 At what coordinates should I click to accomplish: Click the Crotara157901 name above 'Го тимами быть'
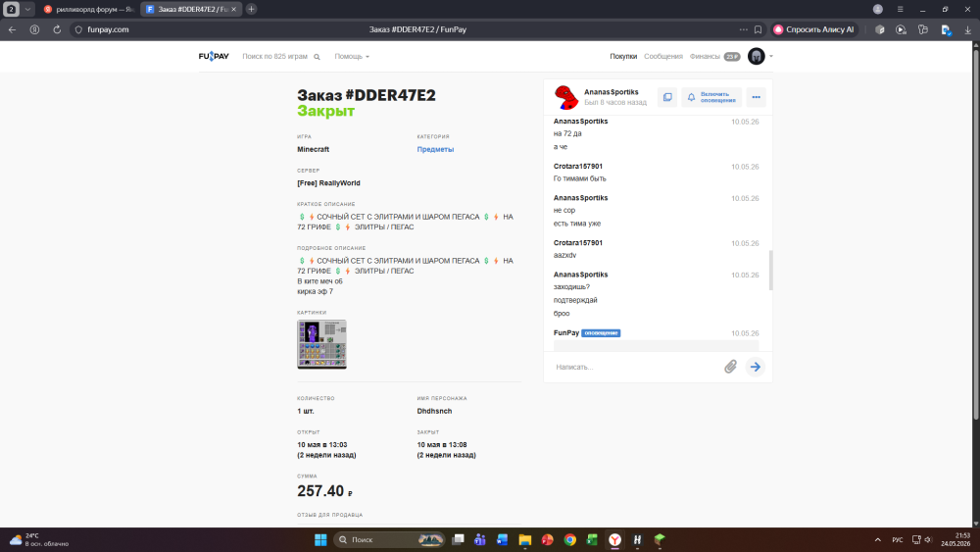tap(577, 167)
